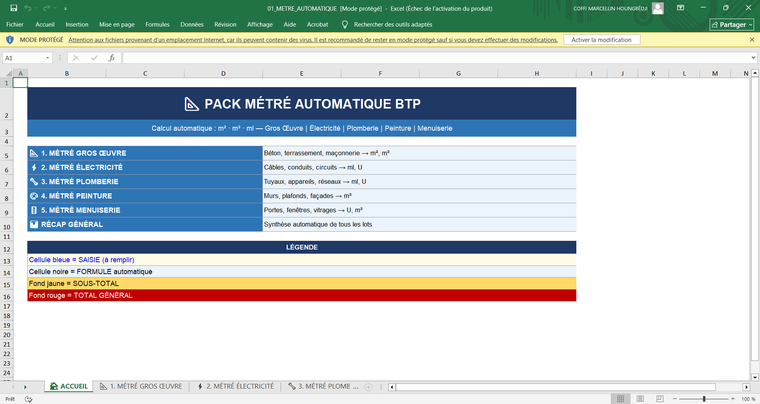Click Activer la modification button

[600, 40]
